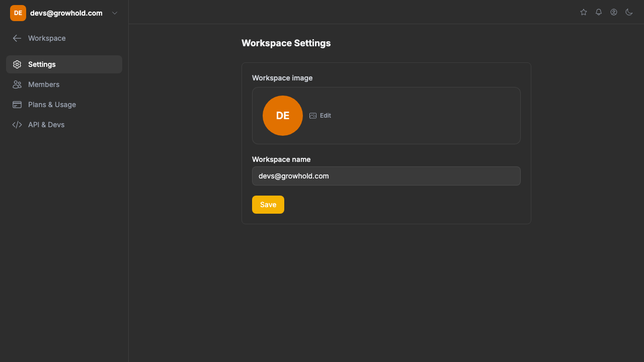Click the orange DE workspace image circle
644x362 pixels.
click(x=282, y=115)
